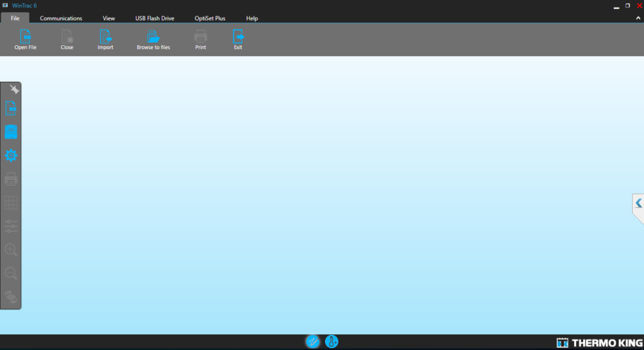Viewport: 644px width, 350px height.
Task: Open the Help tab
Action: pyautogui.click(x=252, y=18)
